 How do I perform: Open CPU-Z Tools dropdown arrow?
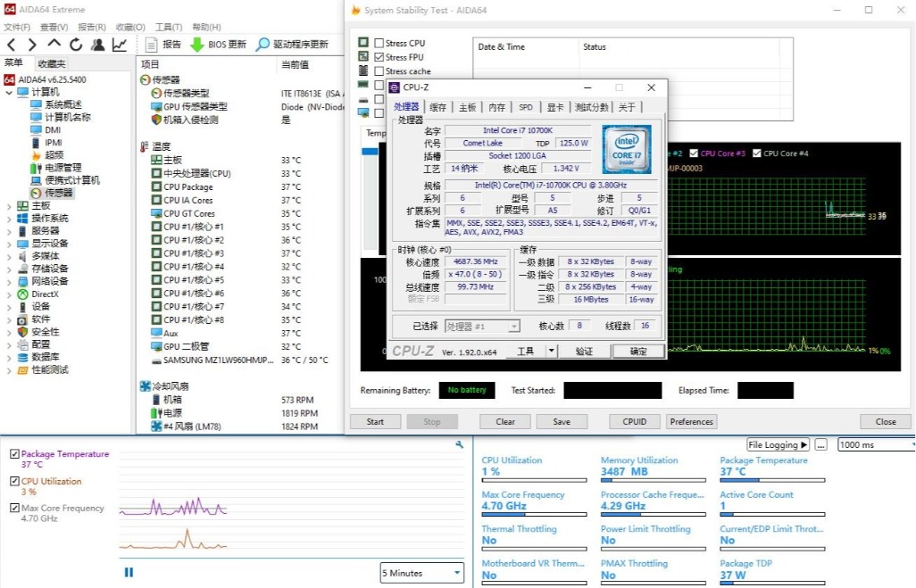pos(551,351)
